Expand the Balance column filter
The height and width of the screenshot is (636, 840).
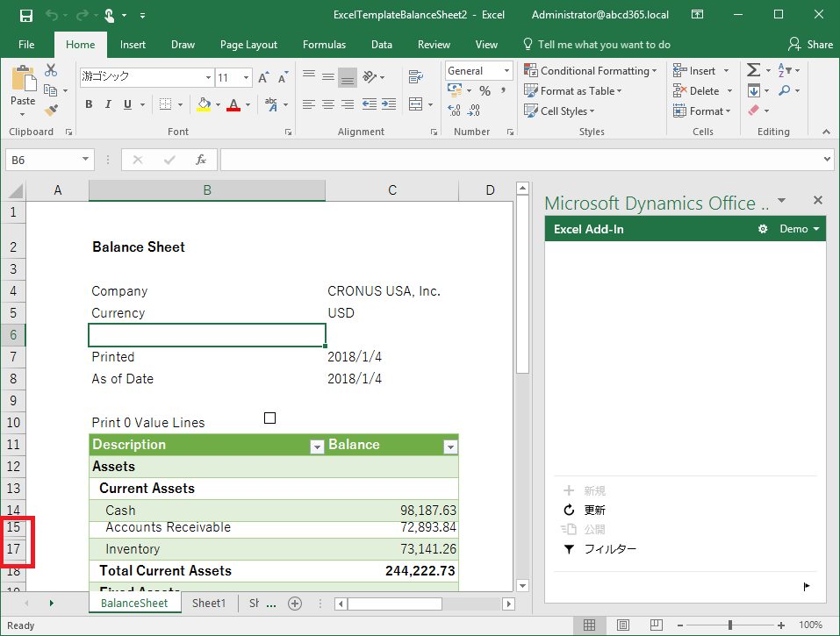pyautogui.click(x=450, y=447)
